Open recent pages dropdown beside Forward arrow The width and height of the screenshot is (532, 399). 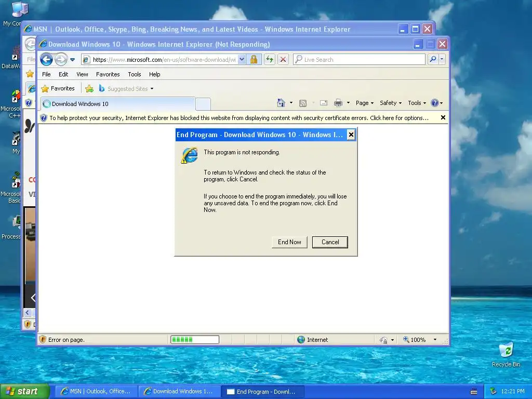click(72, 60)
